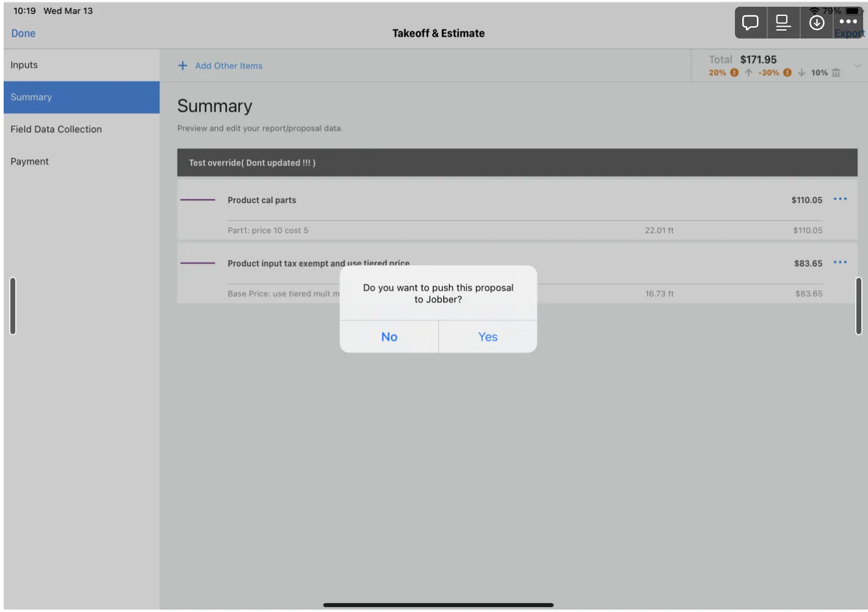Select the Summary sidebar item
The image size is (868, 612).
click(x=82, y=97)
